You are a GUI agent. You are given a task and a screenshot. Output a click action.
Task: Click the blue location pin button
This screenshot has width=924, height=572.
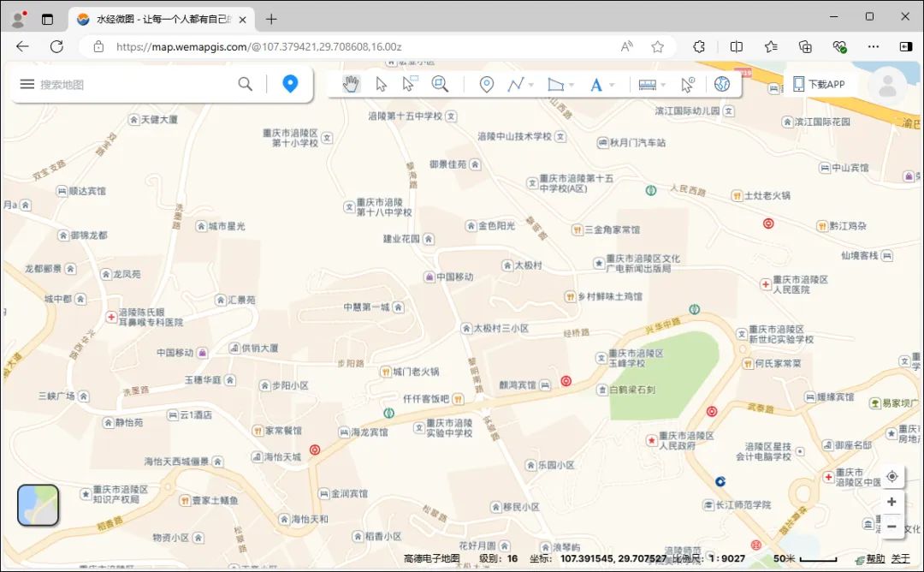point(290,84)
